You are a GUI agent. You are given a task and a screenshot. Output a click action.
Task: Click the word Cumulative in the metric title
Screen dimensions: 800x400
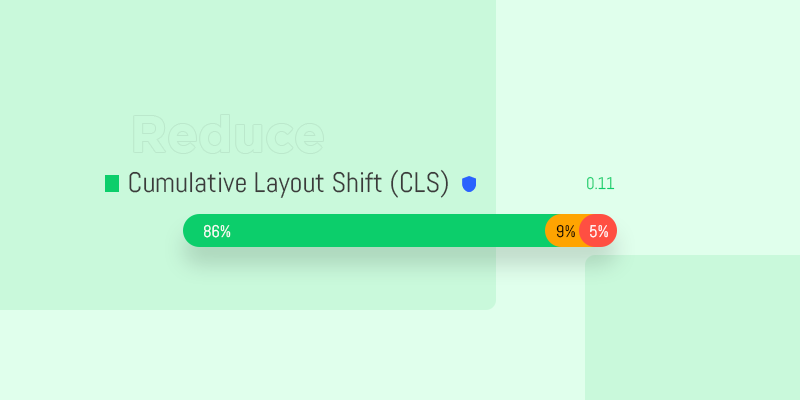(x=188, y=183)
